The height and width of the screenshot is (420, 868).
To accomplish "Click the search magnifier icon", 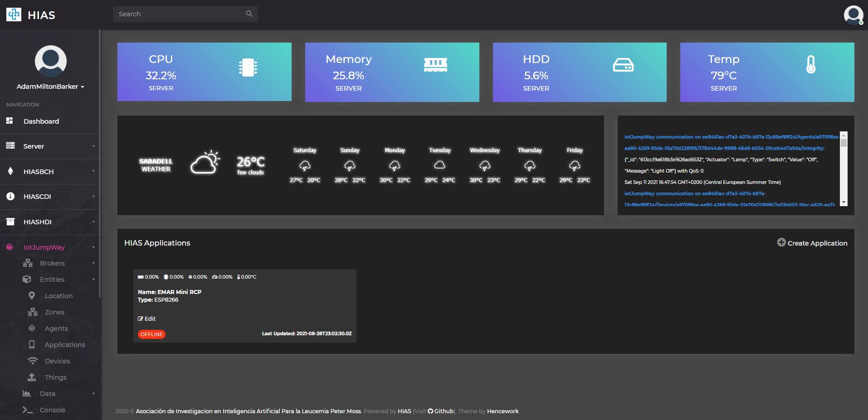I will (249, 14).
